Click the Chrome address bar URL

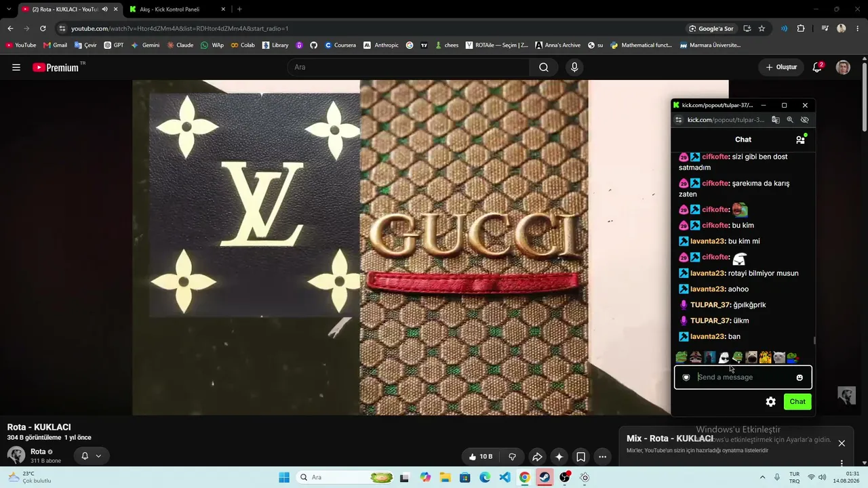pos(180,28)
